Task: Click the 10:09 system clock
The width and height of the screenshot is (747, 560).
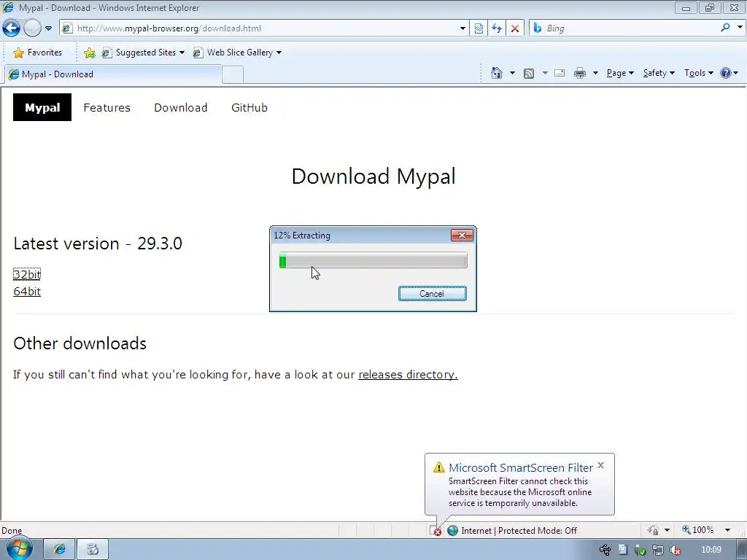Action: (x=711, y=550)
